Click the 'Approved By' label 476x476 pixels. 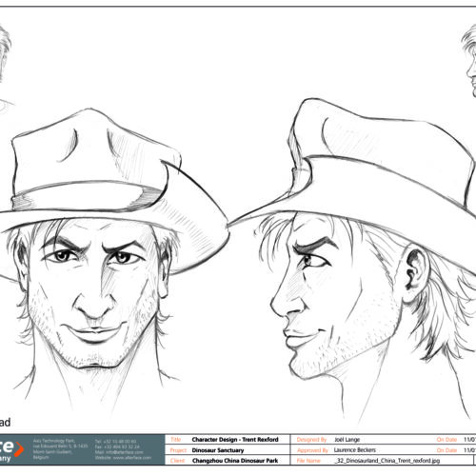(312, 450)
